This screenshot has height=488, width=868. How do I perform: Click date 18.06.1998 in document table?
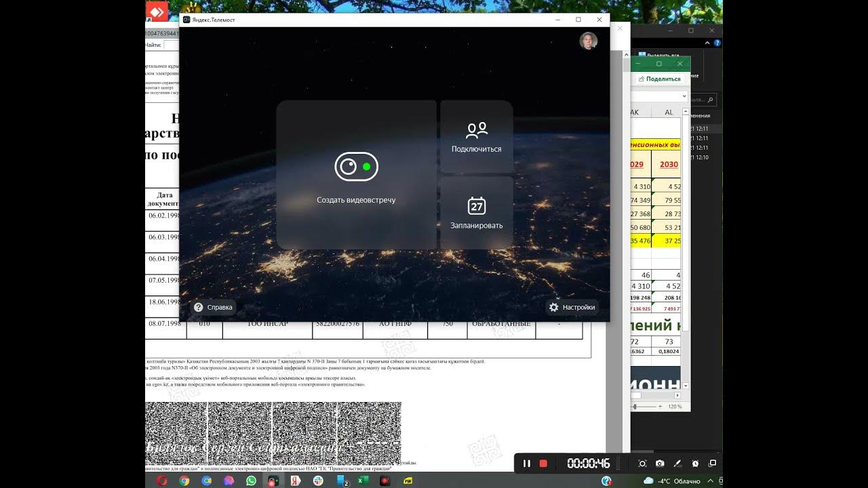click(x=163, y=302)
